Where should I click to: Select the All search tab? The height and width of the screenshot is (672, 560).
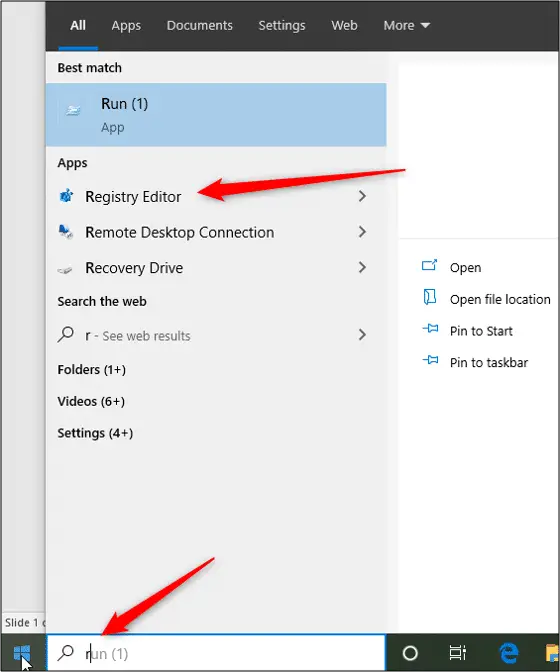click(78, 25)
